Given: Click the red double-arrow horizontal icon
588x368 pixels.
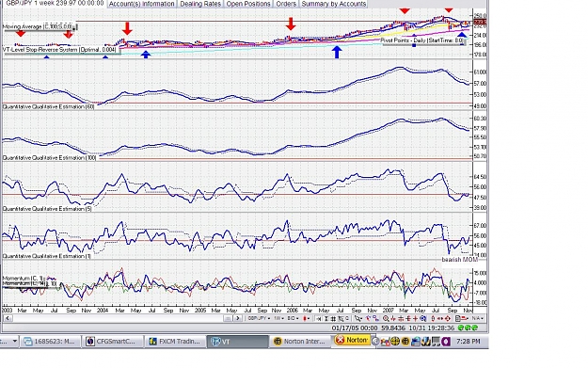Looking at the screenshot, I should [x=439, y=318].
